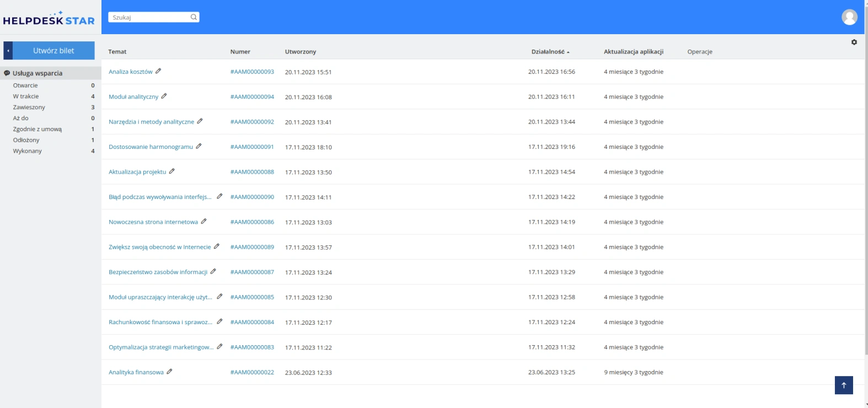Viewport: 868px width, 408px height.
Task: Click the user avatar icon
Action: [849, 17]
